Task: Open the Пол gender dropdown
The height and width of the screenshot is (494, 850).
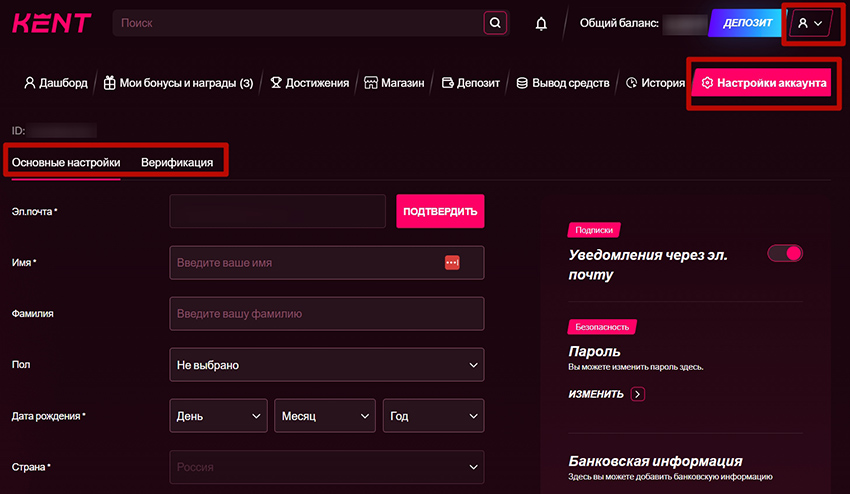Action: click(x=327, y=365)
